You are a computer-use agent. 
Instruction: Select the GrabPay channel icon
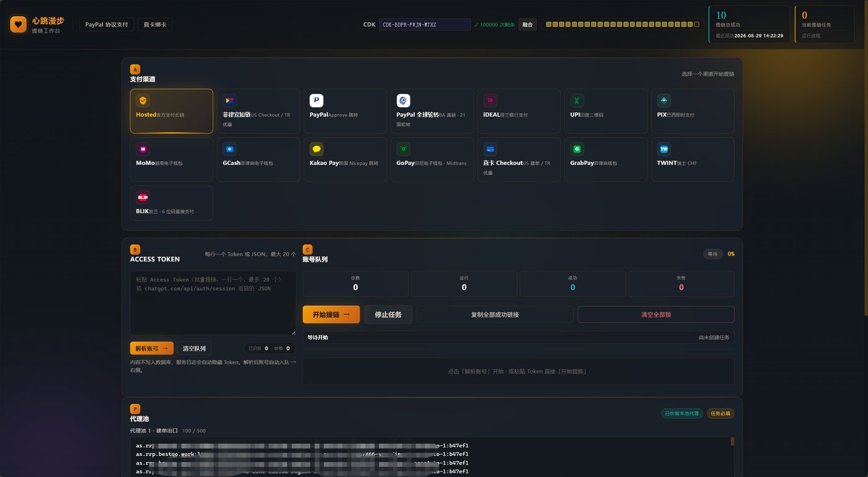[577, 149]
